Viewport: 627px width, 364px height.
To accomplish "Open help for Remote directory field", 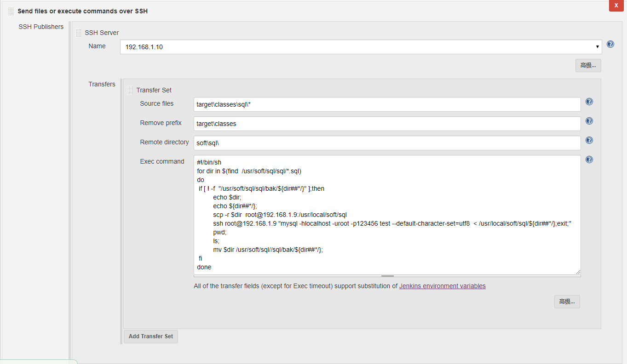I will 589,140.
